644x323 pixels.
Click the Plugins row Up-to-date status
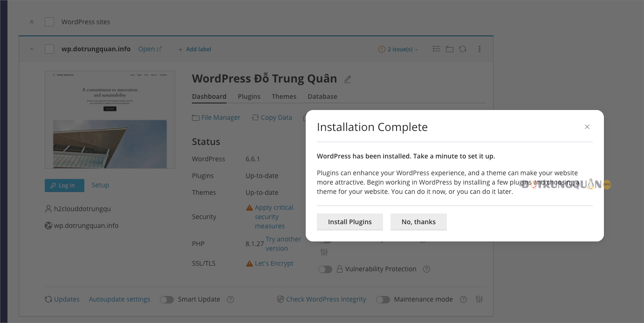coord(262,176)
